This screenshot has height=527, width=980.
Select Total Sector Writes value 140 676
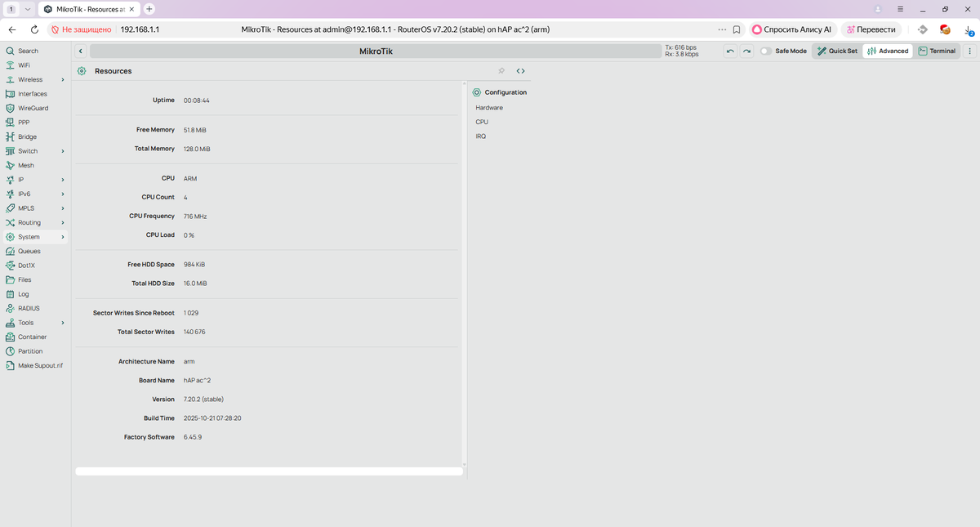194,332
